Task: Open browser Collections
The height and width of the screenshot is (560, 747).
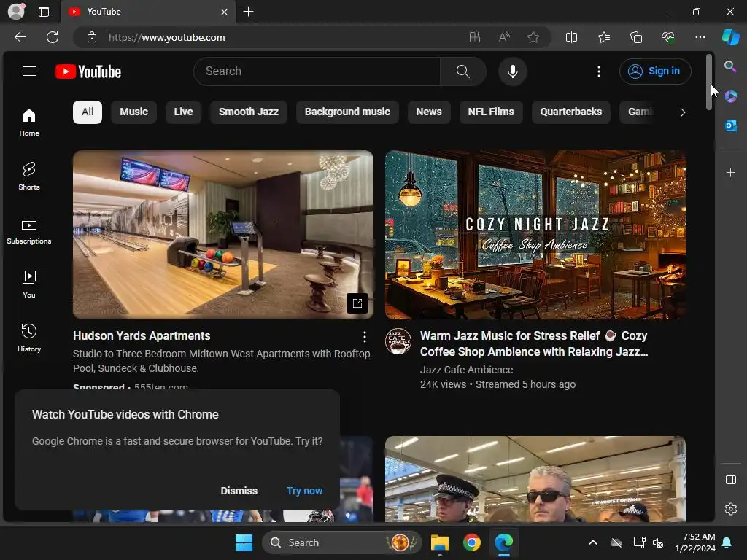Action: click(636, 37)
